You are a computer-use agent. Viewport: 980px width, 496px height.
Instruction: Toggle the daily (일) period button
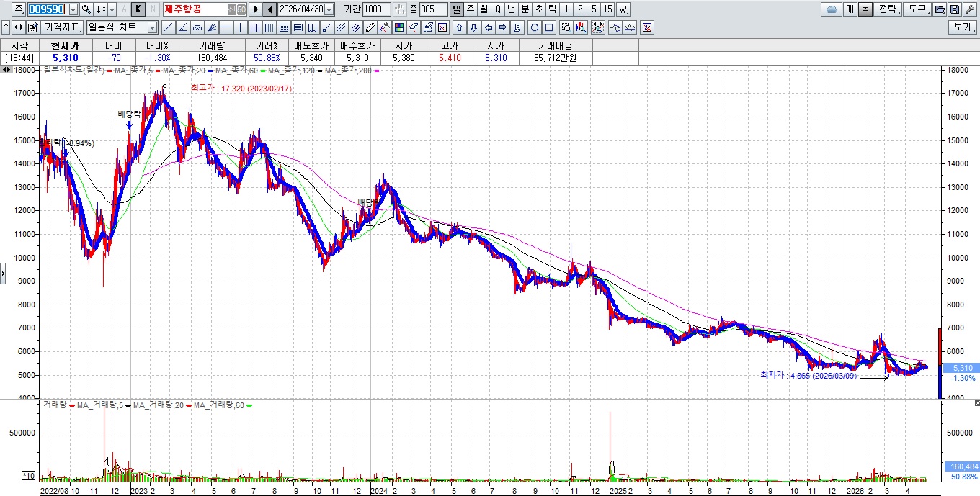(457, 9)
